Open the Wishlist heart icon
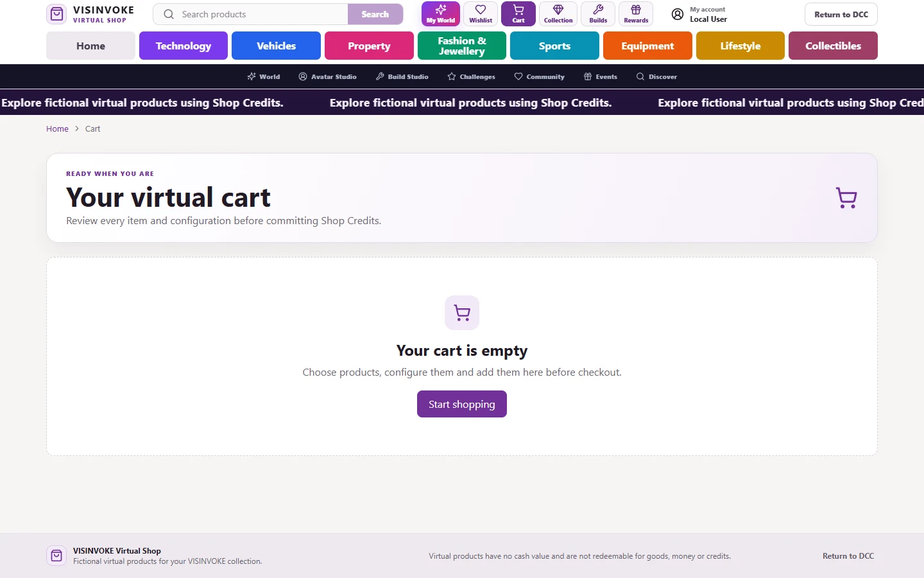Image resolution: width=924 pixels, height=578 pixels. [x=481, y=14]
